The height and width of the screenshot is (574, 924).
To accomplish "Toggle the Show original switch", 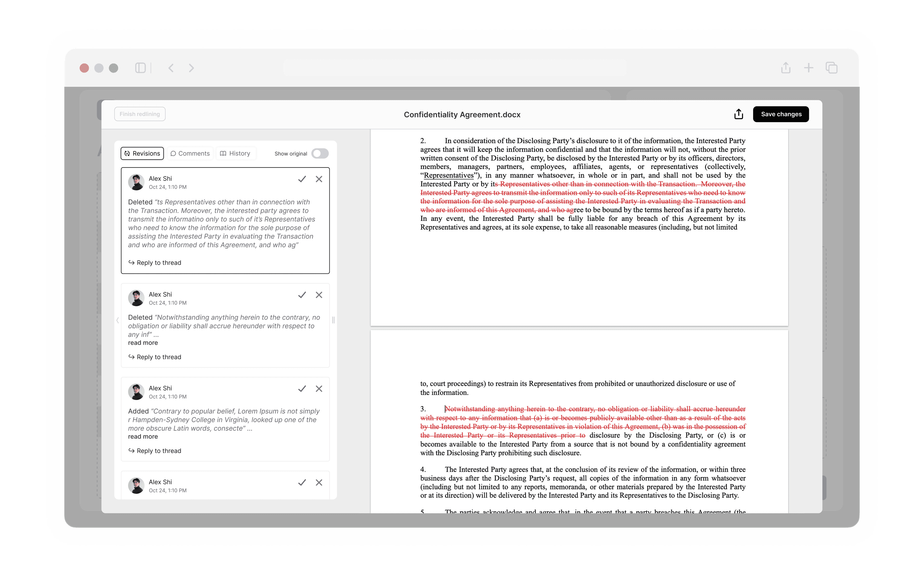I will point(320,153).
